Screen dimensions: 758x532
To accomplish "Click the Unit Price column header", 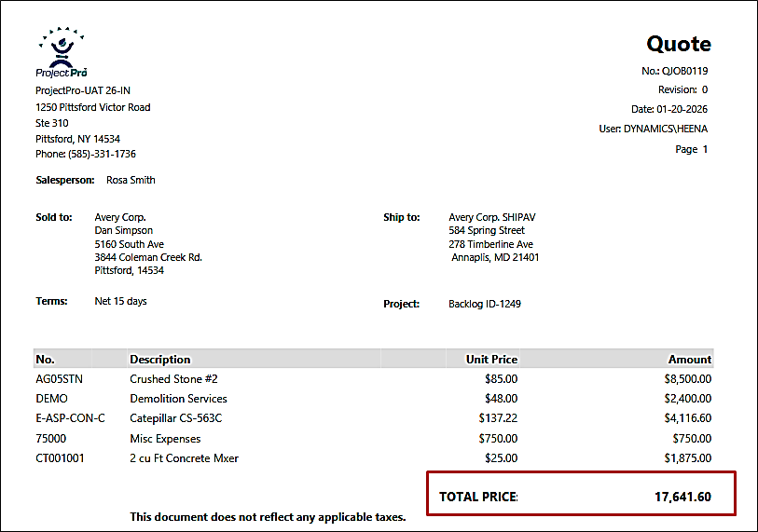I will click(491, 359).
